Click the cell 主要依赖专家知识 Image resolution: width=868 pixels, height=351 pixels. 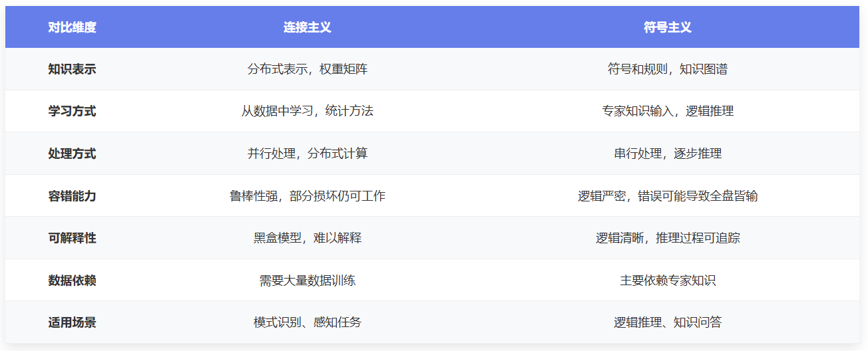click(x=668, y=281)
